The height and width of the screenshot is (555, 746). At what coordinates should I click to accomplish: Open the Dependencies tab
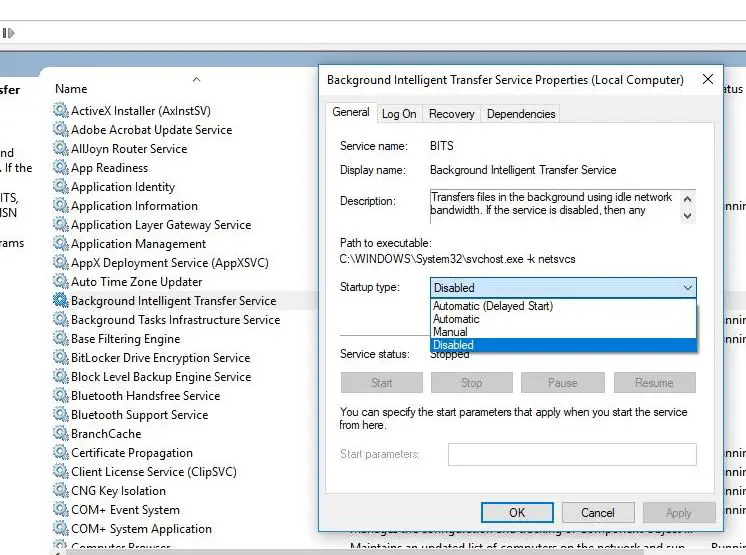pos(520,114)
